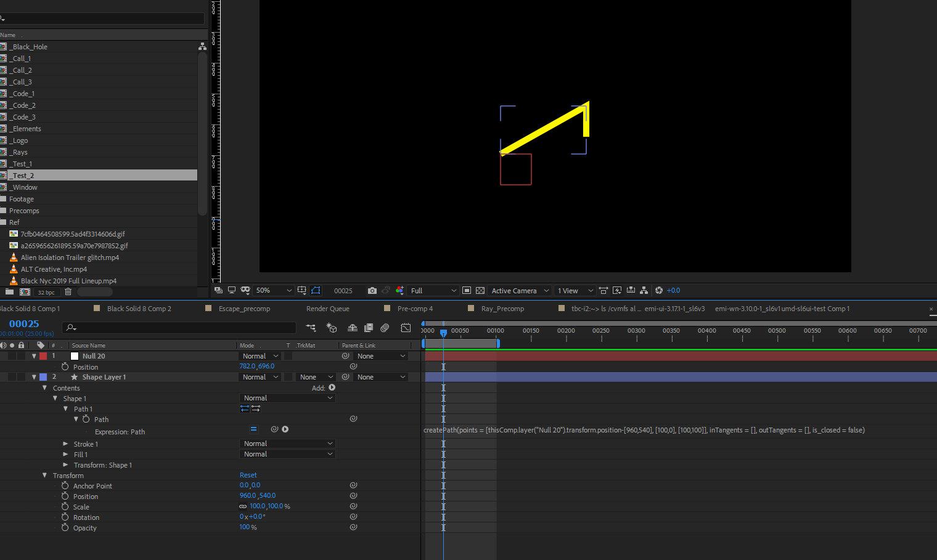
Task: Expand the Stroke 1 group
Action: coord(65,444)
